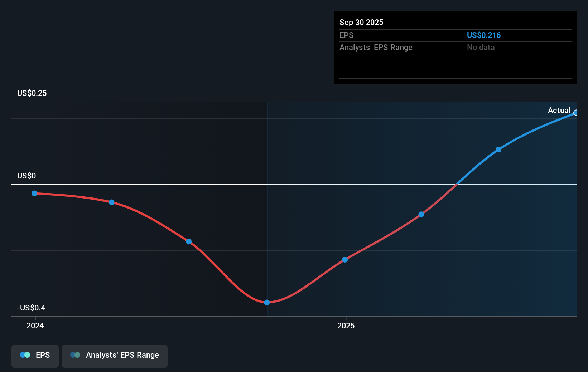Click the data point near US$0 crossing

coord(421,214)
